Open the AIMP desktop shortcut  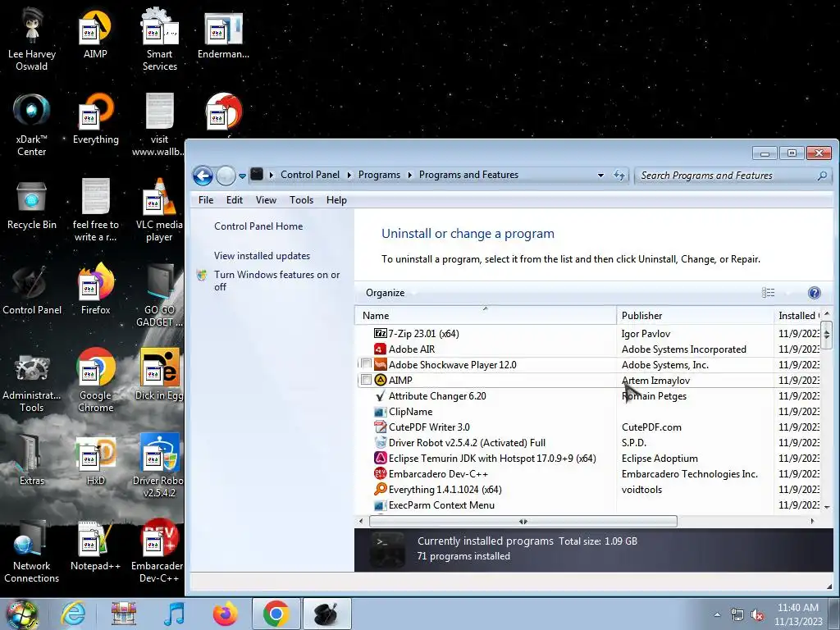click(95, 34)
